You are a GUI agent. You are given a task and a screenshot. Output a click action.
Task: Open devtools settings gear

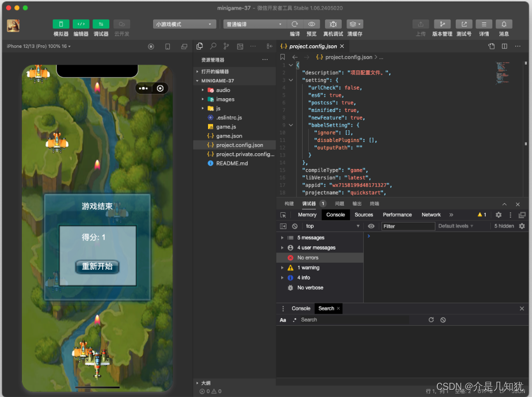coord(498,215)
